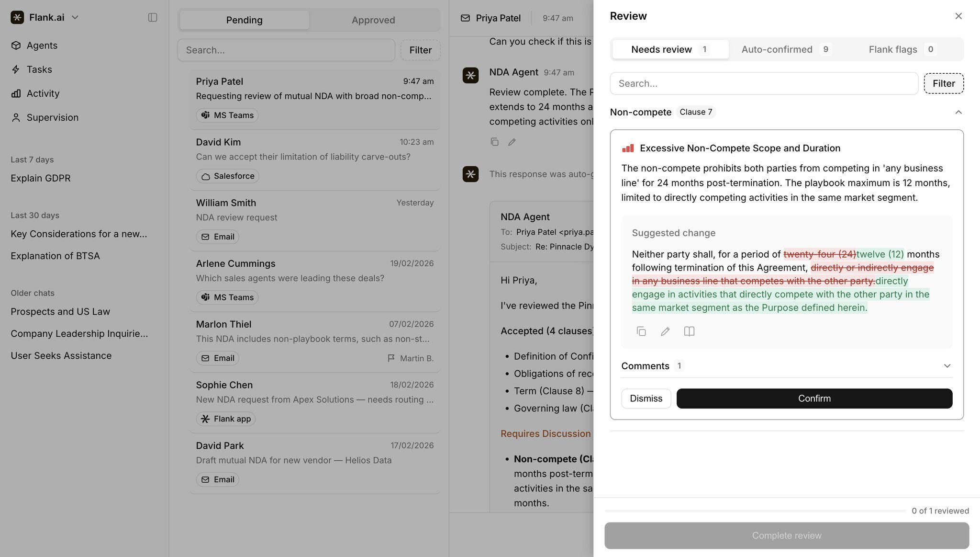Open the Explanation of BTSA chat
This screenshot has width=980, height=557.
(56, 256)
